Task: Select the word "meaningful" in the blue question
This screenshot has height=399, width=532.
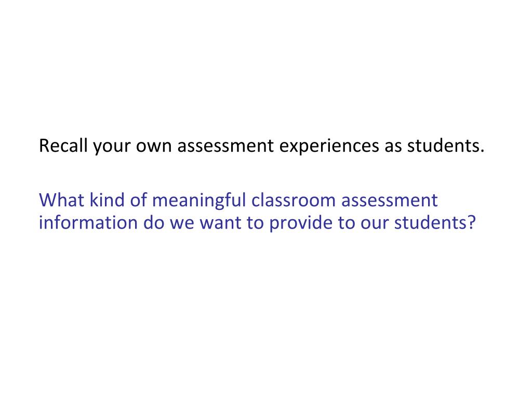Action: 199,201
